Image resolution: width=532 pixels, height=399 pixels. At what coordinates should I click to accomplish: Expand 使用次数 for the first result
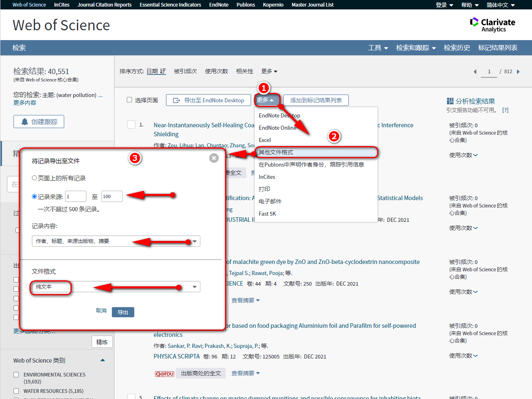click(x=463, y=155)
